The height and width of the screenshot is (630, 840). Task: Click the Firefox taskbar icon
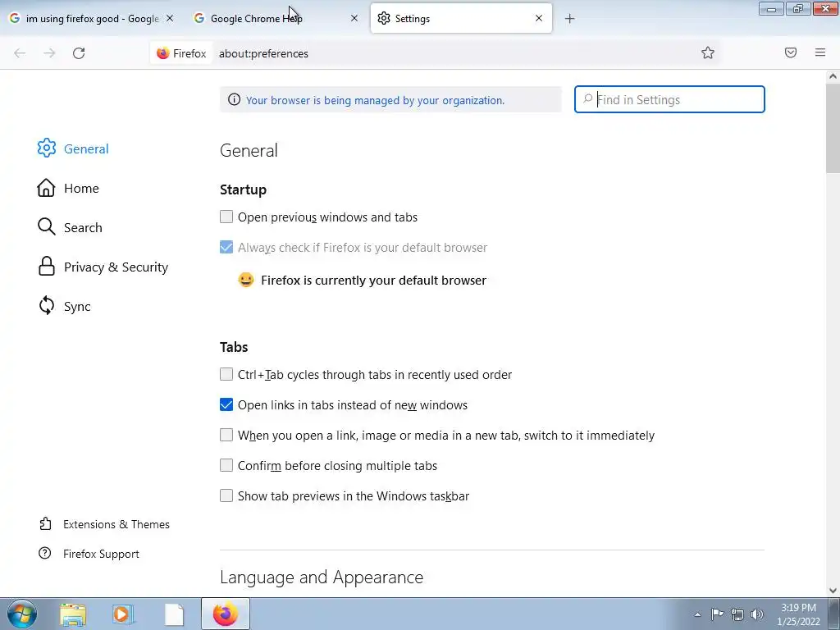[x=226, y=614]
